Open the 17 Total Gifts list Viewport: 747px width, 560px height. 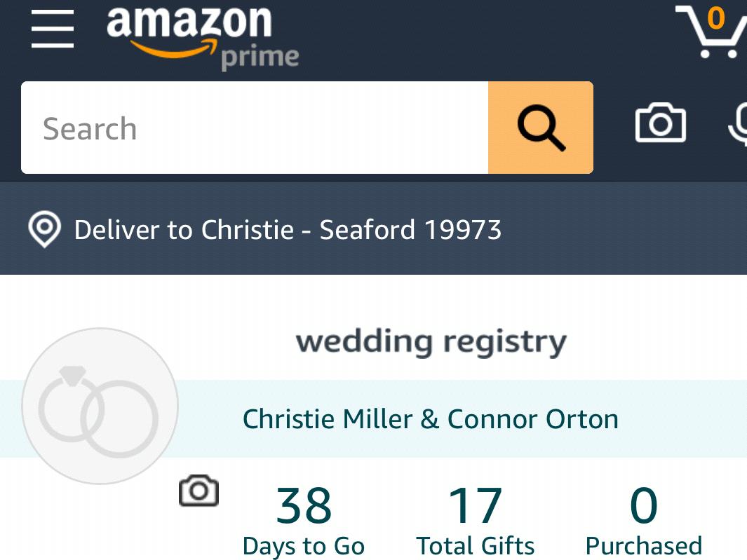point(475,521)
